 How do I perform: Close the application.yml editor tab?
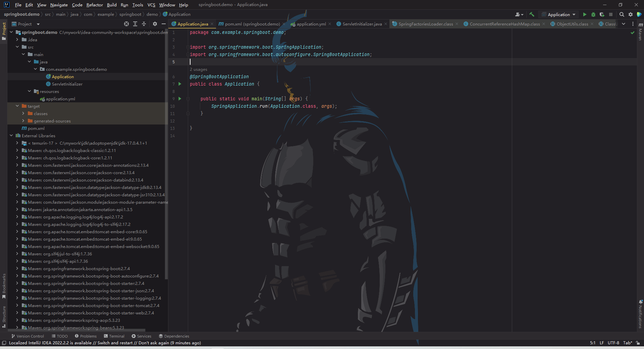pyautogui.click(x=330, y=24)
